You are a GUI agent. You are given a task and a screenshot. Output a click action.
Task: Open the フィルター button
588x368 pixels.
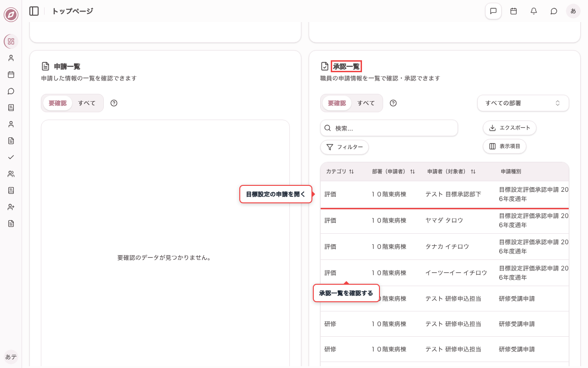[345, 147]
